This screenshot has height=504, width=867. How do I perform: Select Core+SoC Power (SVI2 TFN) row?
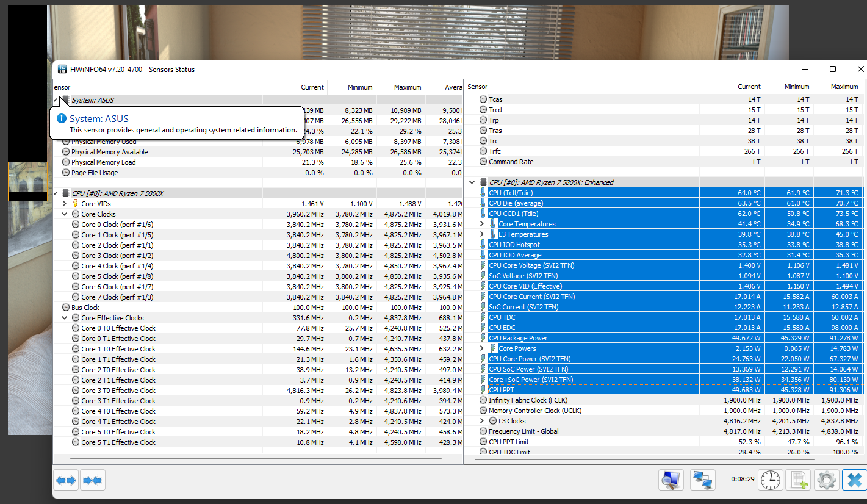click(665, 380)
